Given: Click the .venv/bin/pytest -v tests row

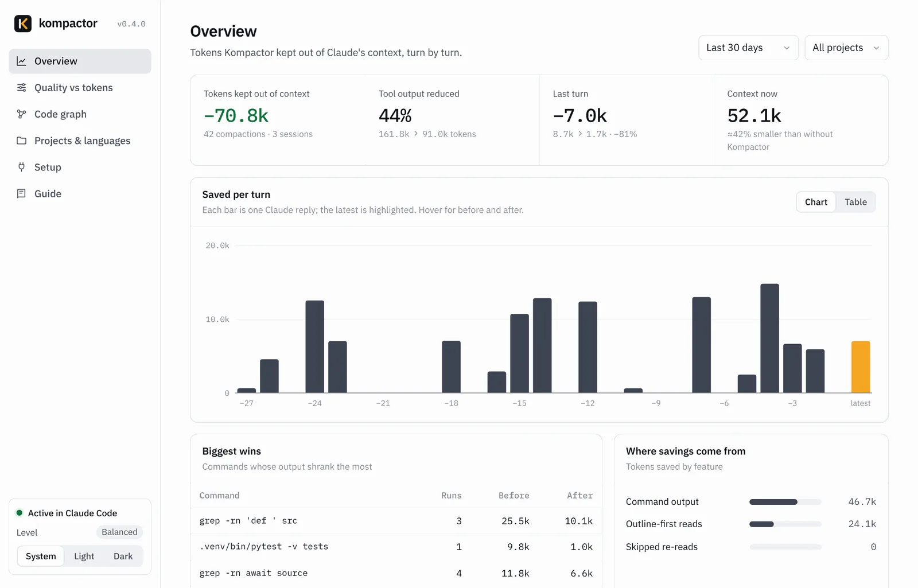Looking at the screenshot, I should [396, 547].
